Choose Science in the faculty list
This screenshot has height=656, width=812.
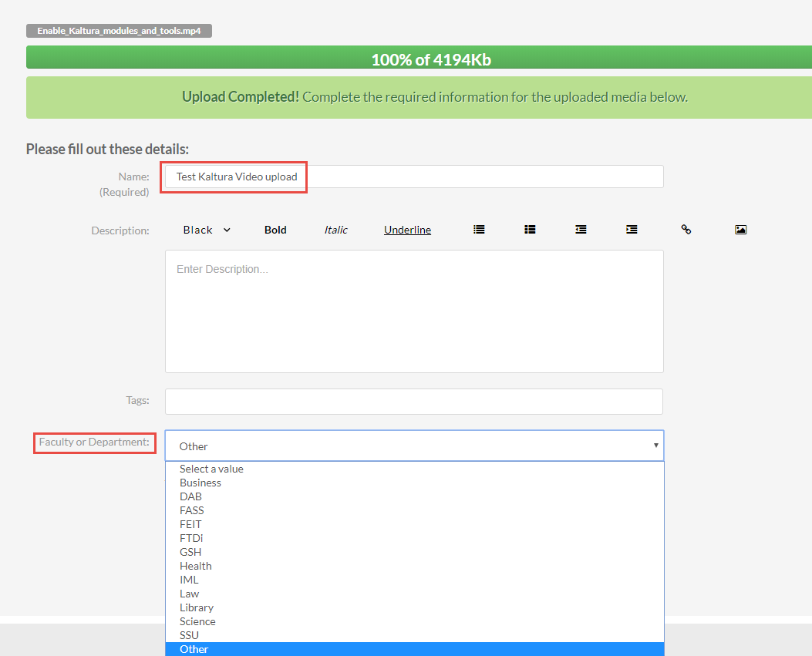click(x=197, y=621)
